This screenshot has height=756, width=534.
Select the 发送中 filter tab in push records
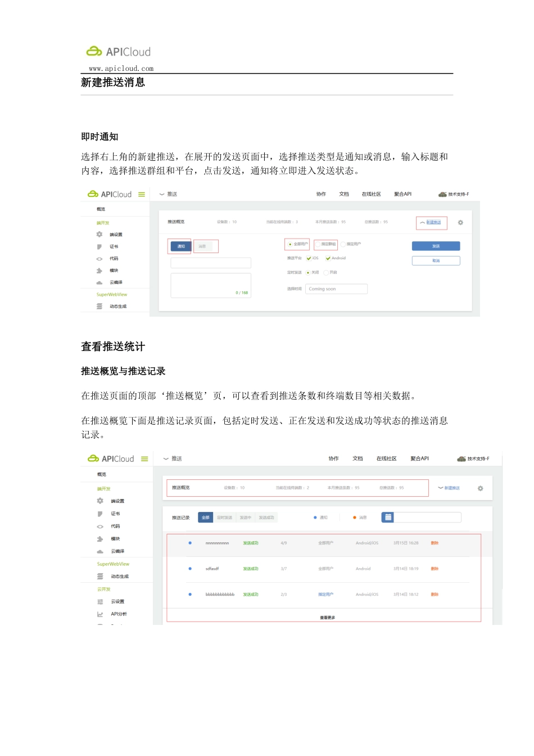pyautogui.click(x=246, y=517)
